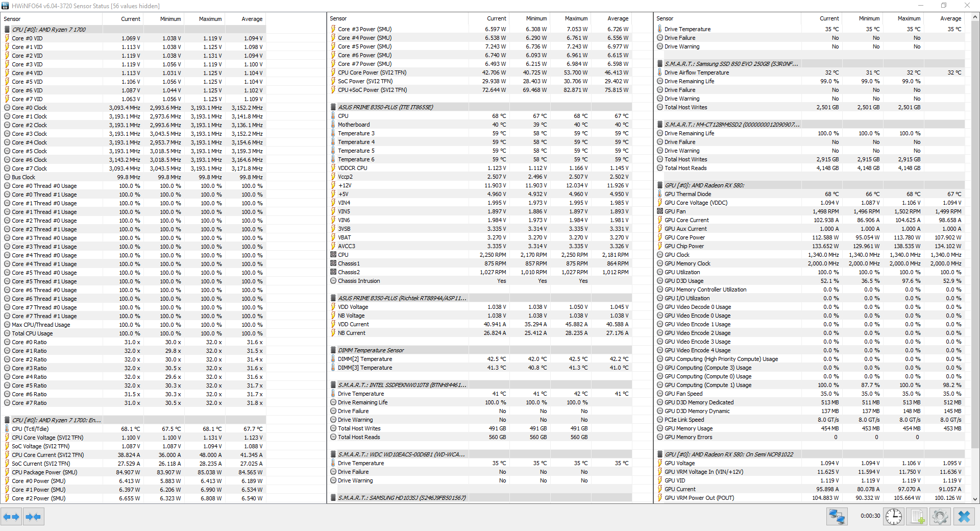Click the thermometer icon beside Drive Airflow Temperature

(660, 73)
